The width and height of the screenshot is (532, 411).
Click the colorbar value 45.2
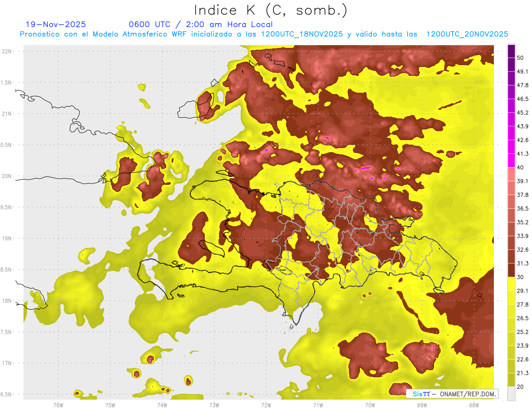click(x=523, y=113)
